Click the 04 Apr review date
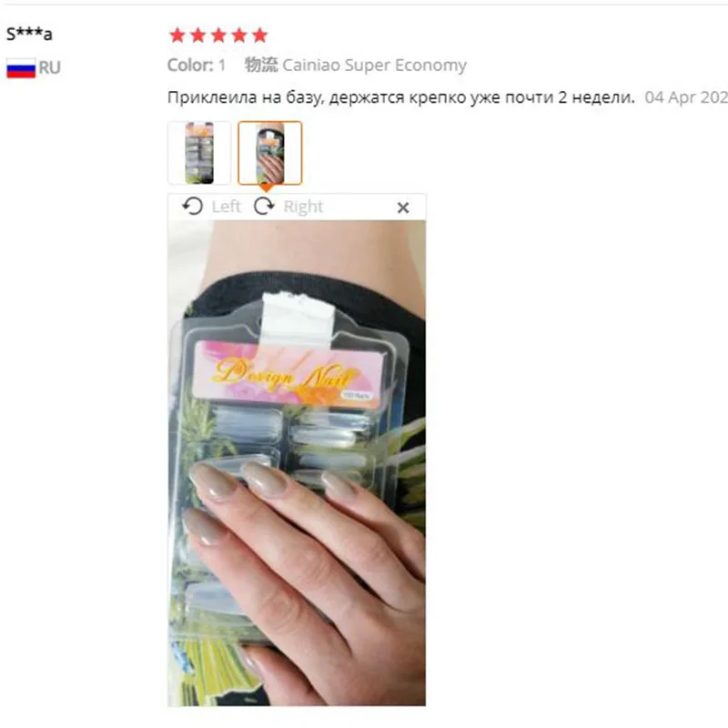This screenshot has height=728, width=728. [x=686, y=97]
